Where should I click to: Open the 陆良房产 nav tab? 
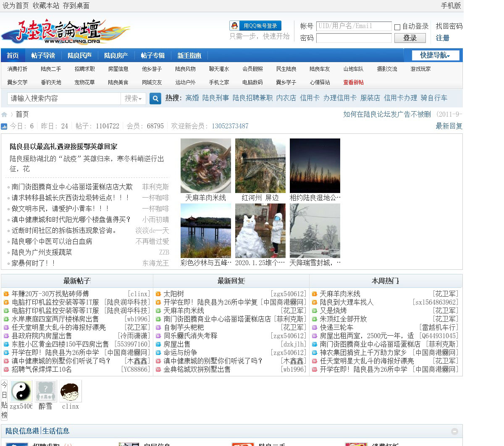[116, 55]
